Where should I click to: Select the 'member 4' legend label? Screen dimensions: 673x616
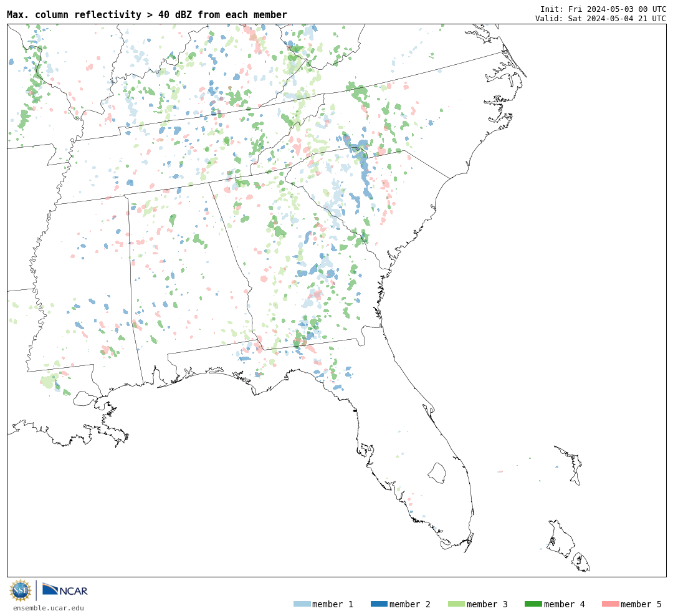[565, 604]
